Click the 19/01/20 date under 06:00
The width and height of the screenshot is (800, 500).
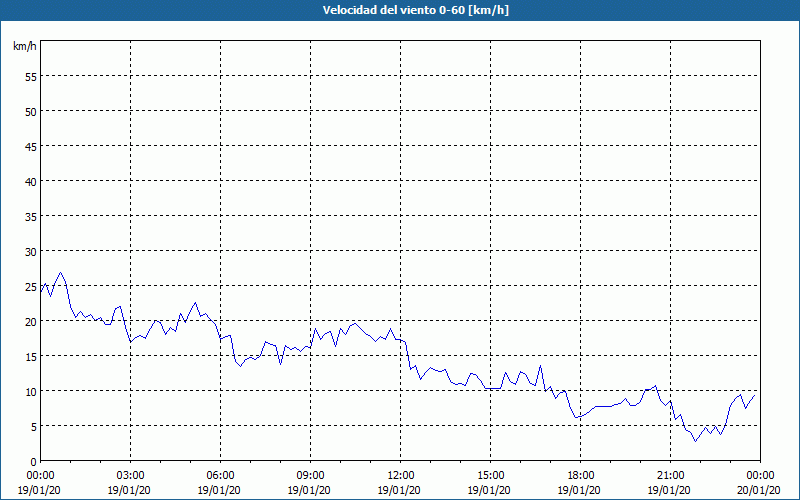coord(219,490)
